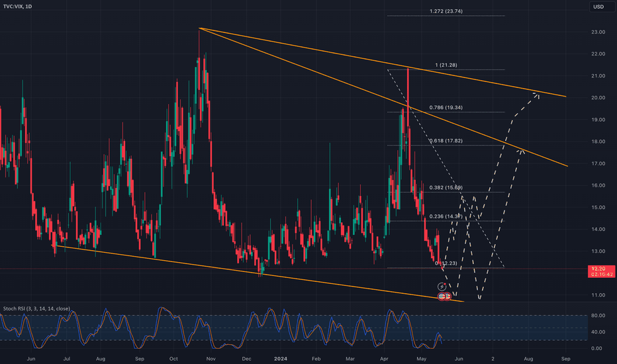
Task: Click 17.00 on the price axis
Action: (x=598, y=163)
